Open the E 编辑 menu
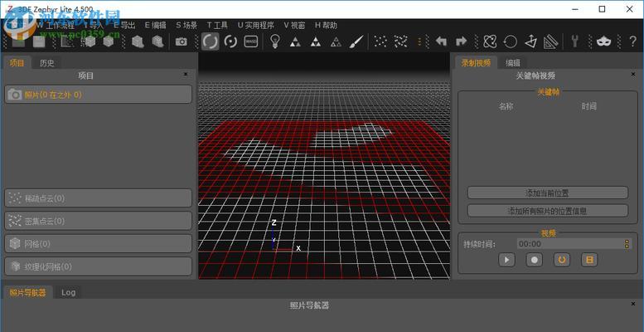This screenshot has width=644, height=332. point(155,25)
